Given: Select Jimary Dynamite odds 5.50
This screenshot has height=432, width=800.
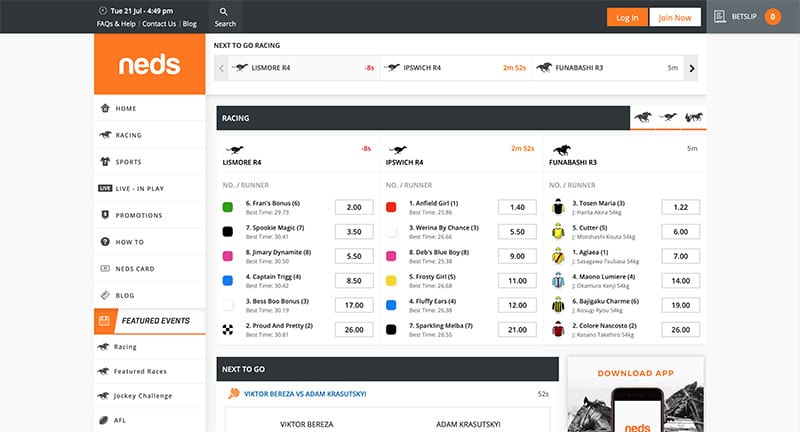Looking at the screenshot, I should [354, 256].
